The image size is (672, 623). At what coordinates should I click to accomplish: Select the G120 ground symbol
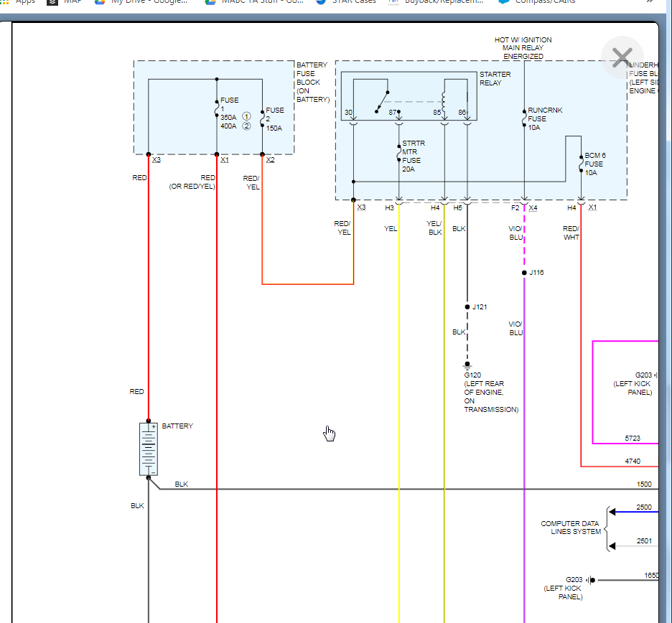(467, 365)
